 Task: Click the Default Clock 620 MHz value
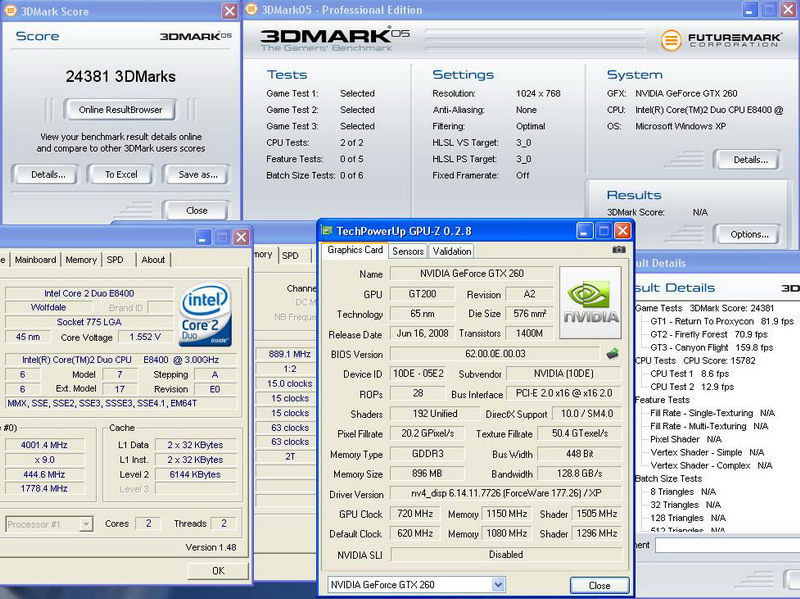point(415,533)
